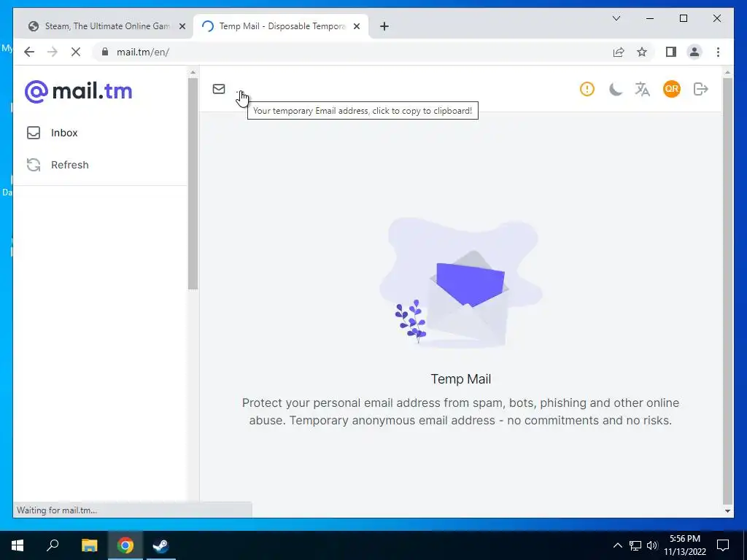Open Windows taskbar search

pyautogui.click(x=53, y=545)
